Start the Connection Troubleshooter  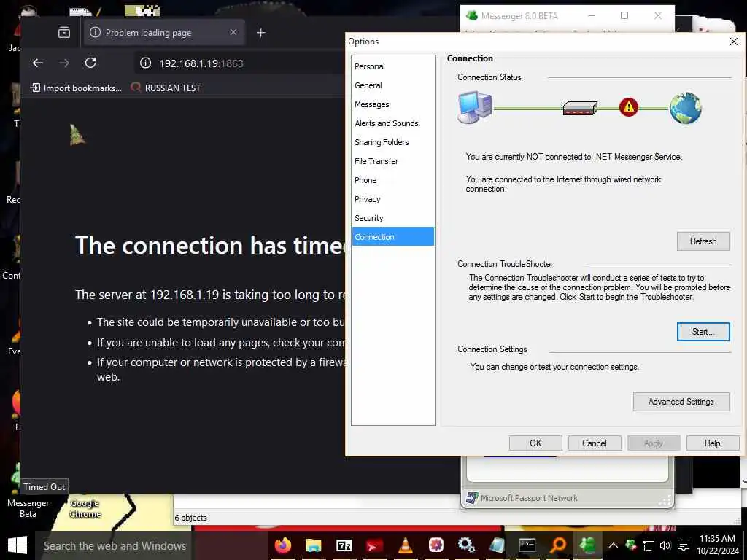pyautogui.click(x=703, y=332)
